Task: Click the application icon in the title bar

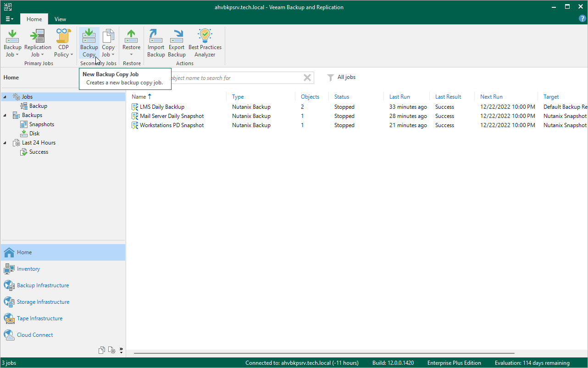Action: click(x=7, y=7)
